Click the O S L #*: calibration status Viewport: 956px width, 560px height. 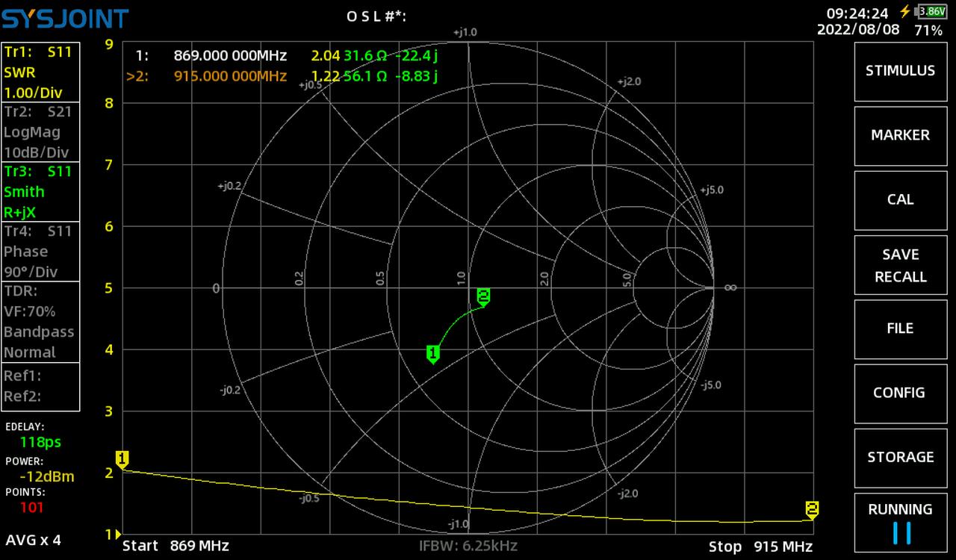[x=376, y=16]
